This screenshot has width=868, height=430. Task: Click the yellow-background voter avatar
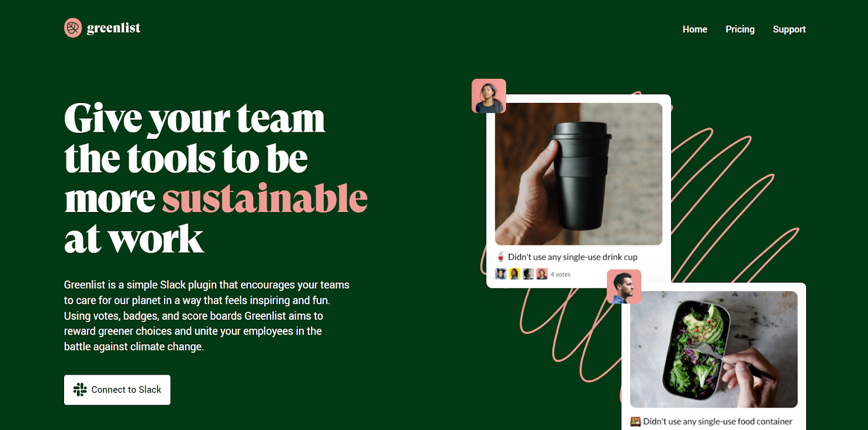coord(514,274)
